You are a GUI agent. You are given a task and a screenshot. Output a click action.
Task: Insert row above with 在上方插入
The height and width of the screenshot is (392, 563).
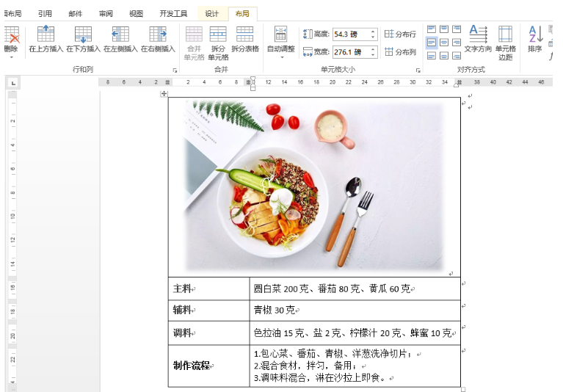pos(46,39)
